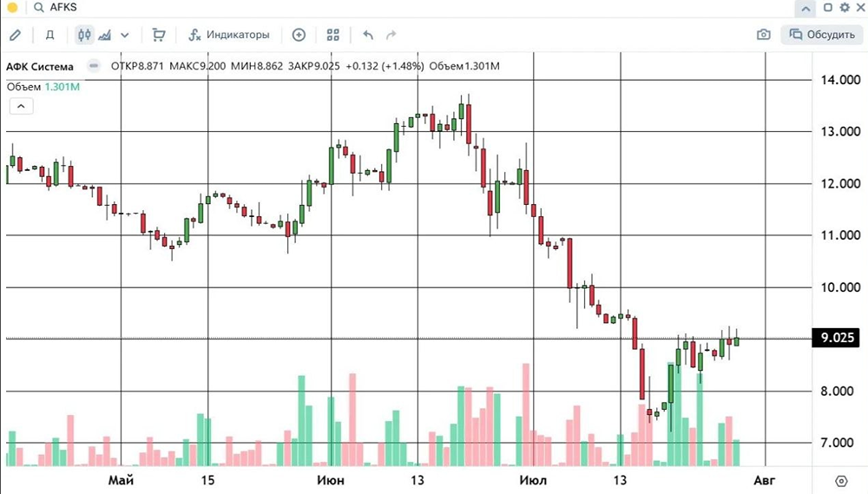This screenshot has height=494, width=868.
Task: Collapse the panel with the top chevron
Action: [x=806, y=9]
